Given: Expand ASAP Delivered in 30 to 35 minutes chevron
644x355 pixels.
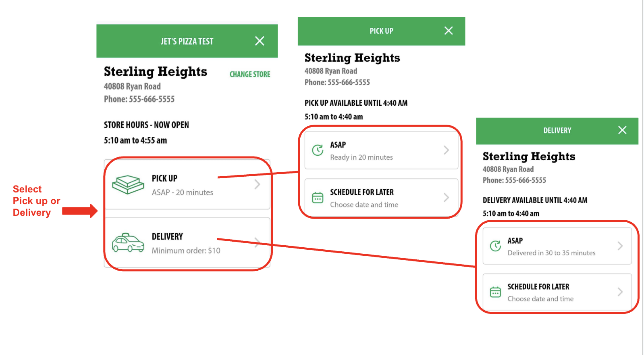Looking at the screenshot, I should coord(620,246).
